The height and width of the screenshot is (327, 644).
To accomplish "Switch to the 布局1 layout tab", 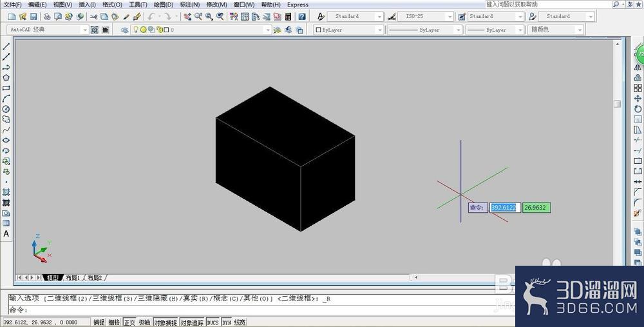I will 73,277.
